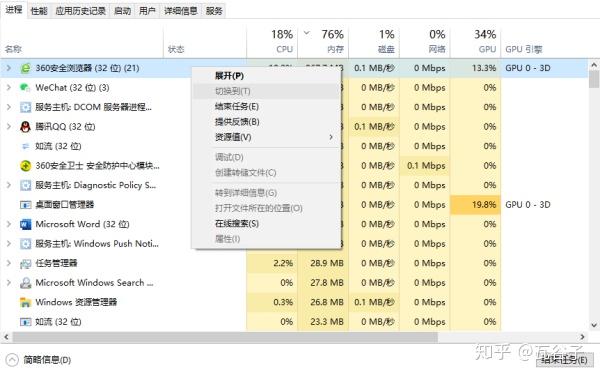Sort by the 网络 column header

click(x=424, y=41)
